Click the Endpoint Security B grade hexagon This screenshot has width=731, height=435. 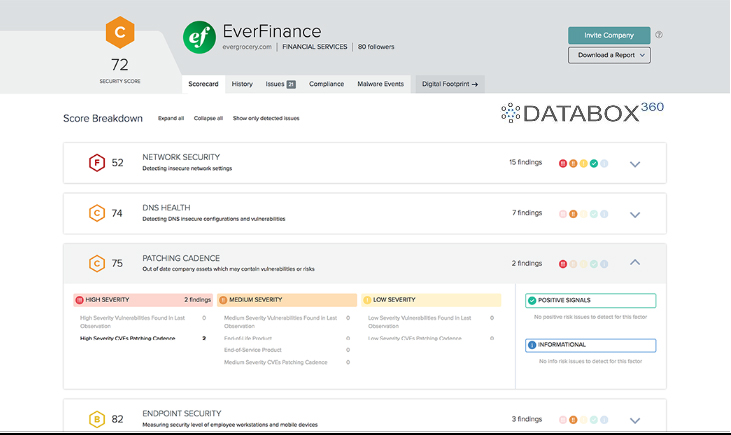[x=97, y=419]
